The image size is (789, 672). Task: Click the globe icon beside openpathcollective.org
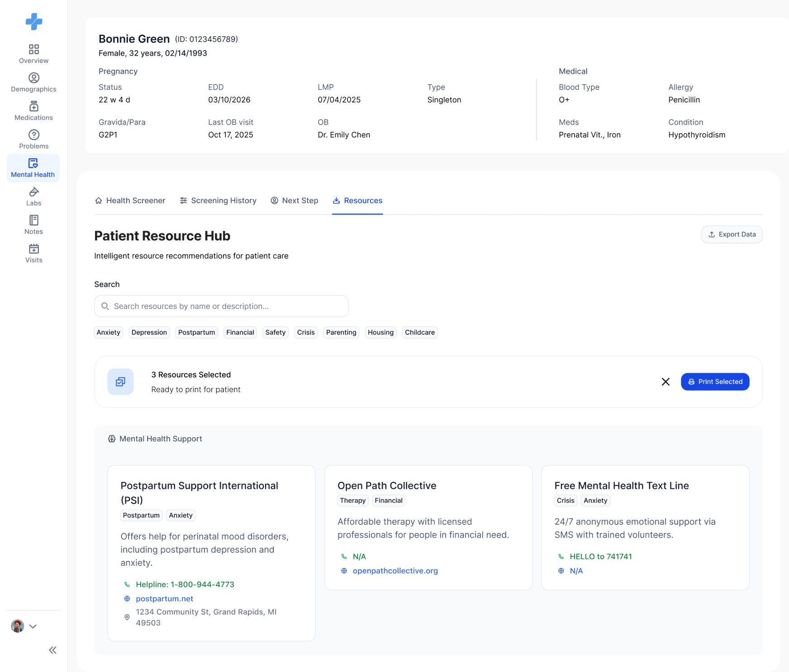(x=344, y=571)
